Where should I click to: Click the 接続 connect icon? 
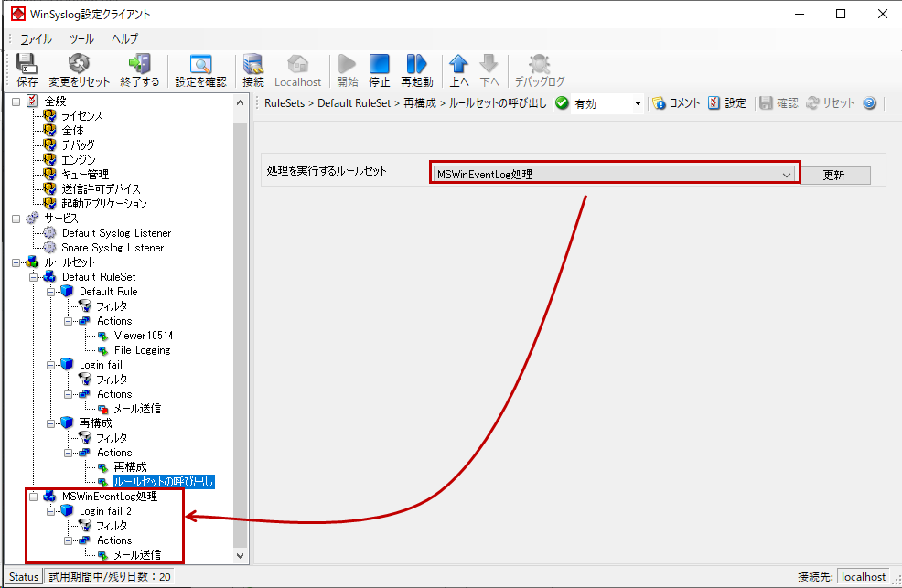[x=253, y=64]
